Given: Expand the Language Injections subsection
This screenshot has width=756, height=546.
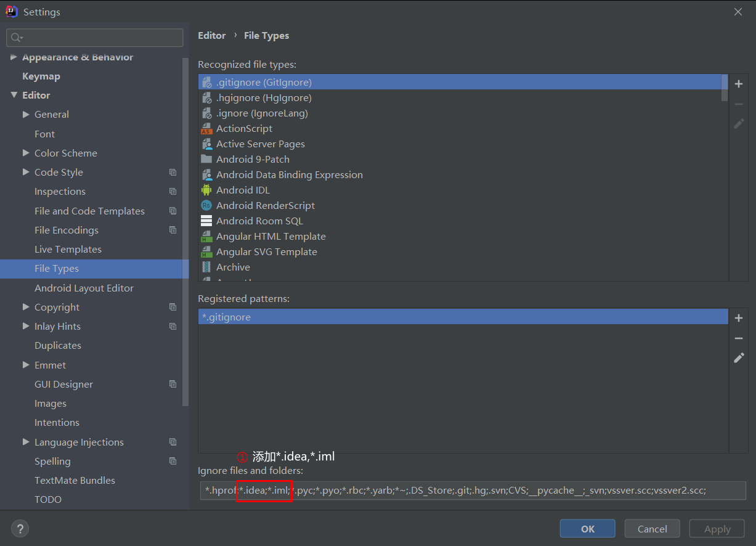Looking at the screenshot, I should click(x=26, y=442).
